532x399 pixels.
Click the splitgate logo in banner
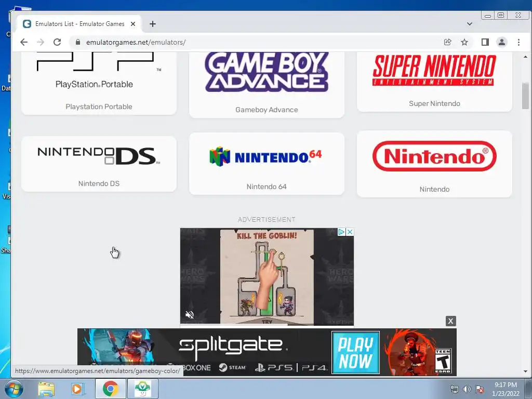233,347
